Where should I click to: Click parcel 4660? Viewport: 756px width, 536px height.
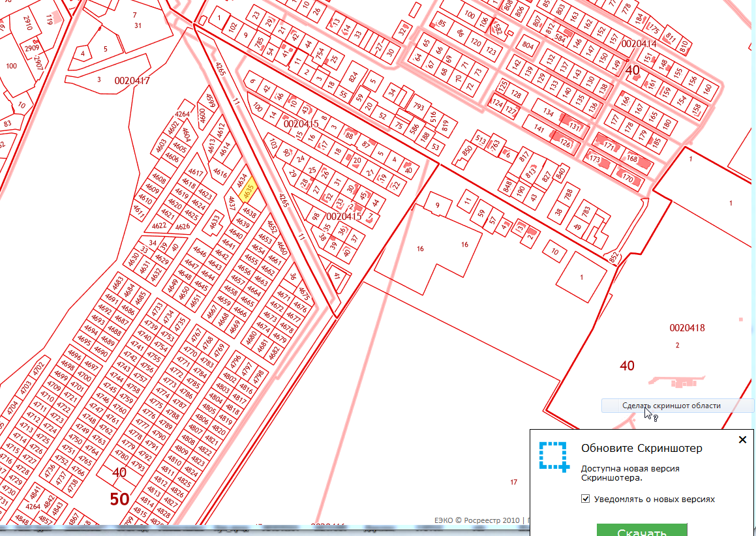click(282, 246)
